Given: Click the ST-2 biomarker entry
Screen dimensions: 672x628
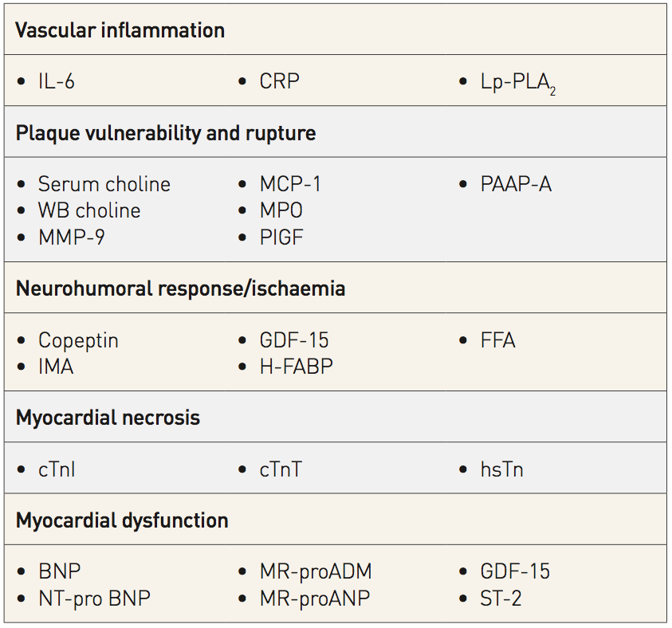Looking at the screenshot, I should [501, 599].
